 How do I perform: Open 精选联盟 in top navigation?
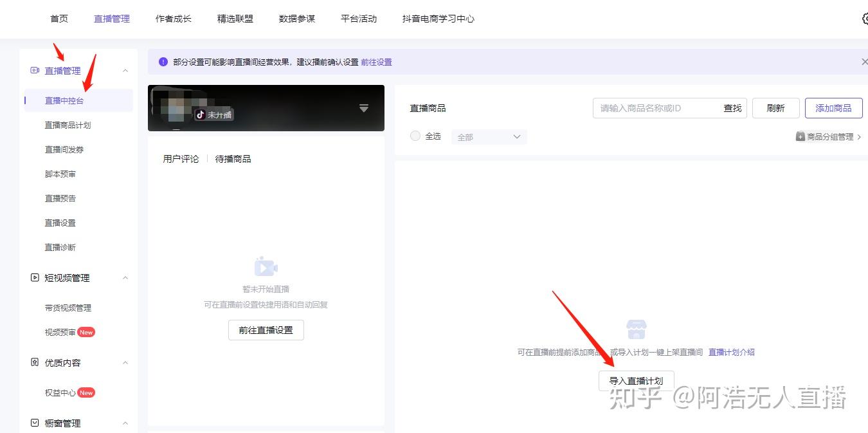coord(235,19)
